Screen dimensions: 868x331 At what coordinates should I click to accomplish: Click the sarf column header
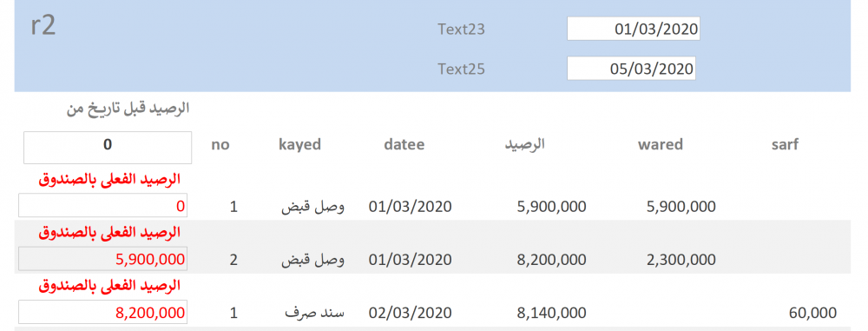point(785,145)
